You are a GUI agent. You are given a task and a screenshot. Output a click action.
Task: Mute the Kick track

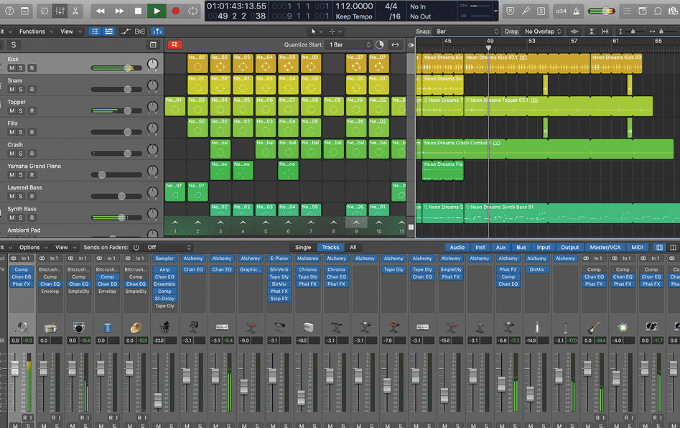[x=11, y=68]
